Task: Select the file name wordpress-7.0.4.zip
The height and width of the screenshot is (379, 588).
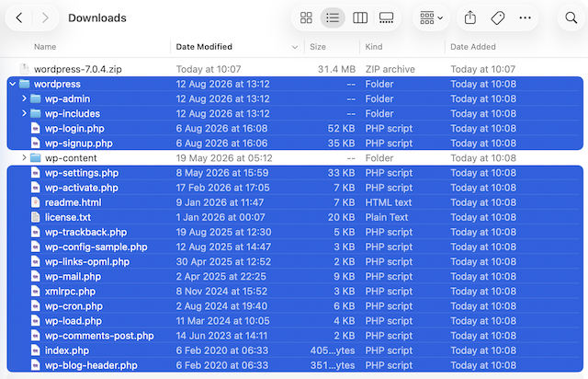Action: pyautogui.click(x=77, y=69)
